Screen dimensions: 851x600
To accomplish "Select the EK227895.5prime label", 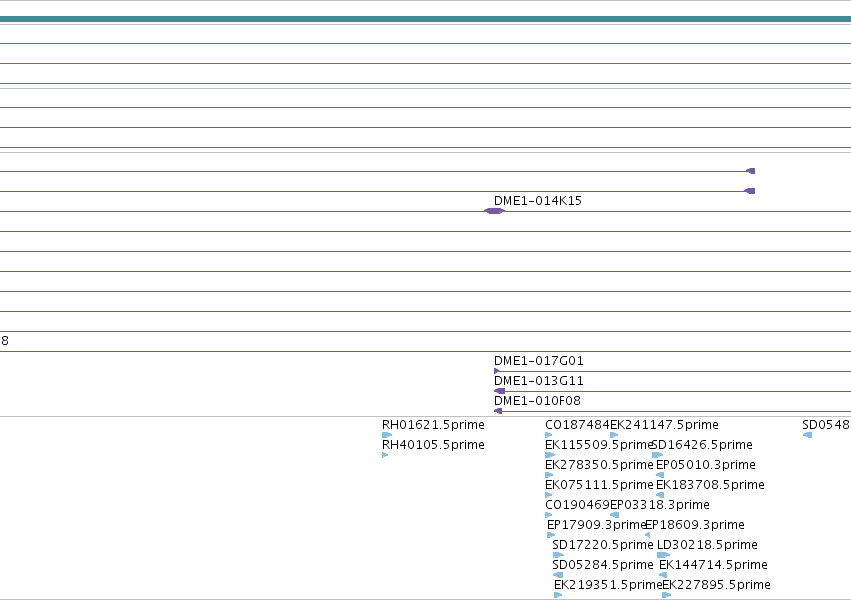I will pyautogui.click(x=716, y=585).
